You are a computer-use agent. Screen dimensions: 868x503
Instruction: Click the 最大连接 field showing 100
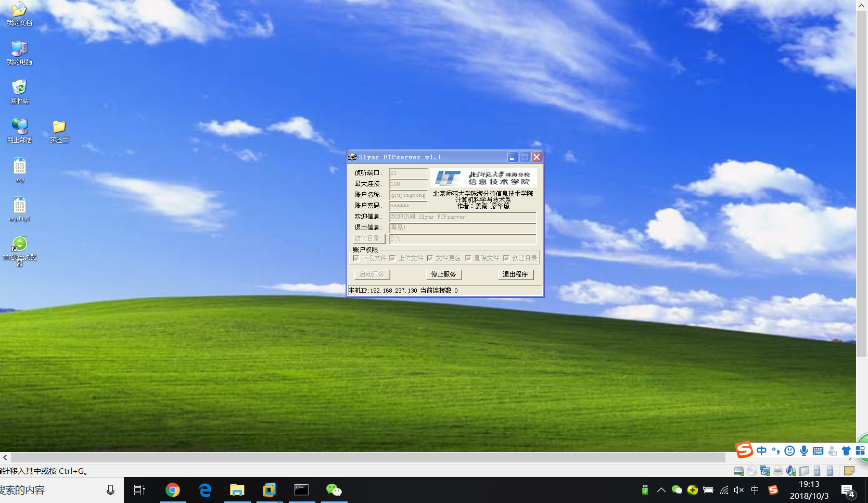(x=409, y=184)
